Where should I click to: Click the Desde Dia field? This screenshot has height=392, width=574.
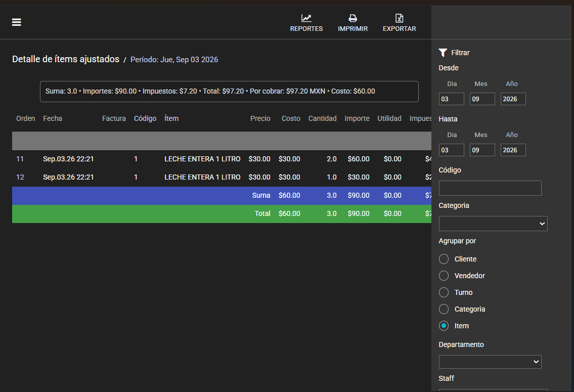452,99
